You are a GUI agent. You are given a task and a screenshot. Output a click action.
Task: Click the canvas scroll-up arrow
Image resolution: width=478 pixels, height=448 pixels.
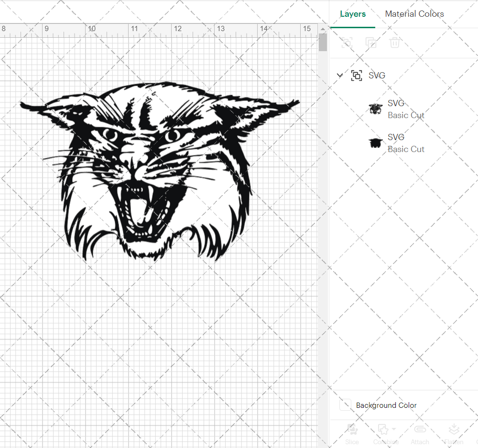323,29
